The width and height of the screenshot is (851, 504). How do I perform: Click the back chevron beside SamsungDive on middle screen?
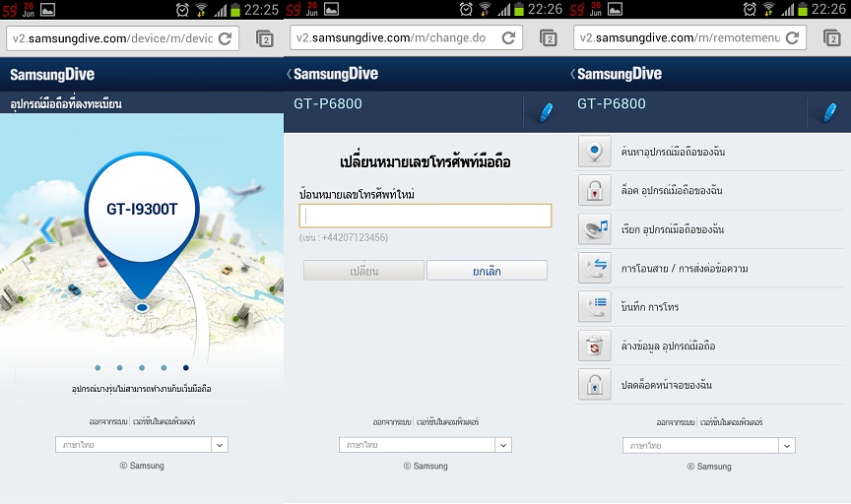(290, 74)
